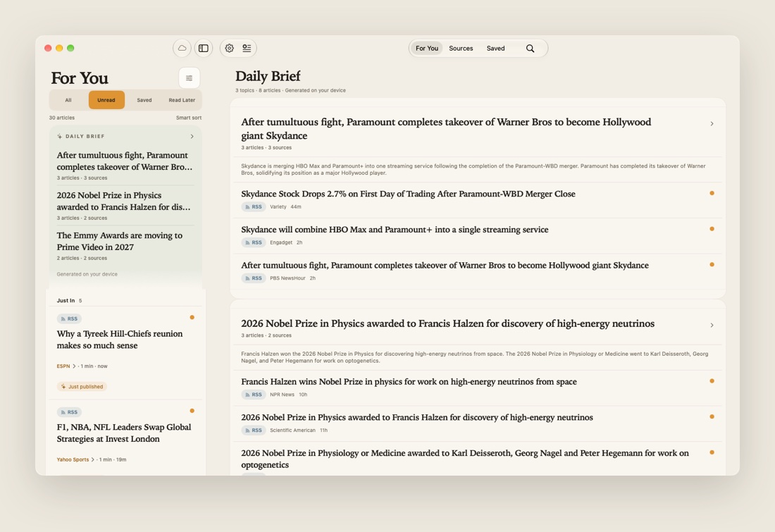Click the green zoom window button
This screenshot has width=775, height=532.
tap(70, 48)
